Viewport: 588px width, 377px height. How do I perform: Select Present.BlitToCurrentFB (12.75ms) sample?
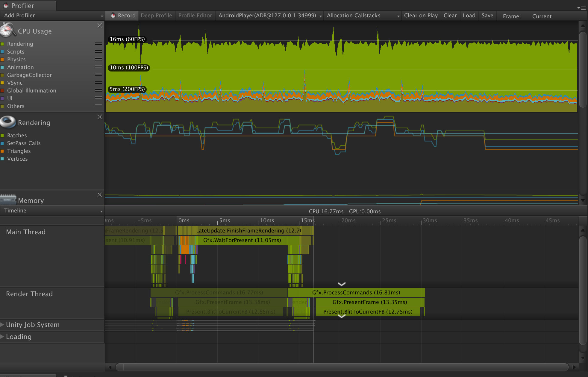click(368, 311)
